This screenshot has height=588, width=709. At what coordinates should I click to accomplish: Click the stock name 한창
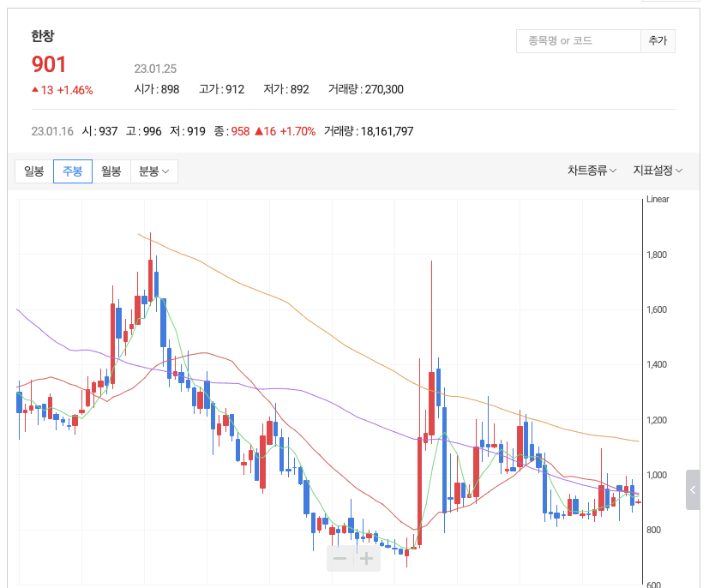pos(43,36)
